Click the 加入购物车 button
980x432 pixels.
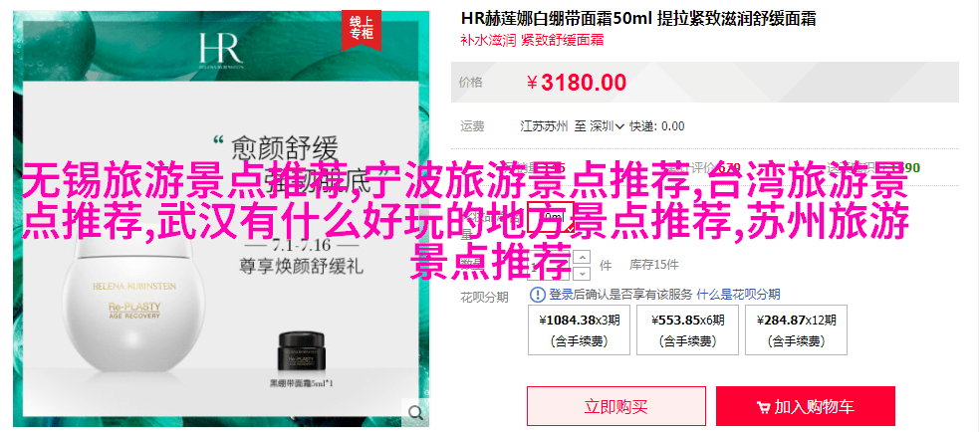pos(806,406)
